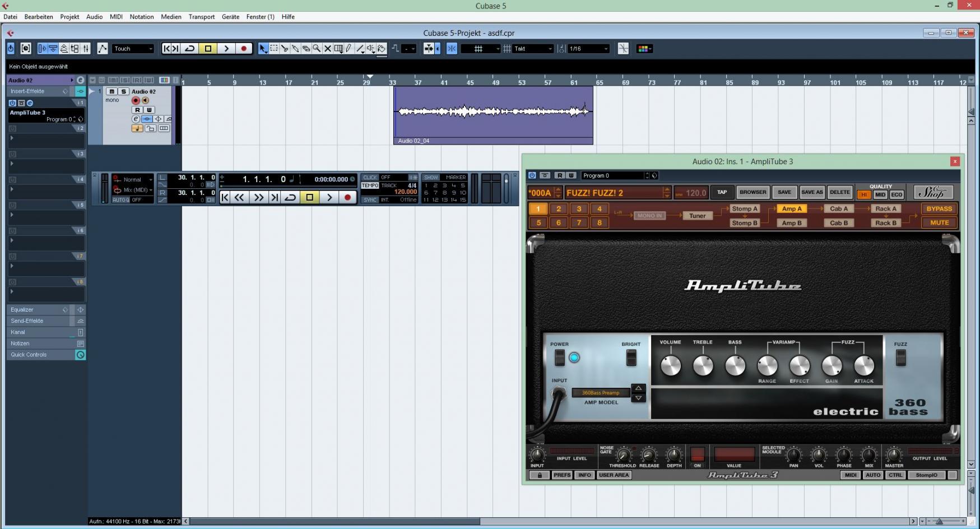Open the FUZZ! FUZZ! 2 preset selector
This screenshot has width=980, height=529.
[617, 193]
